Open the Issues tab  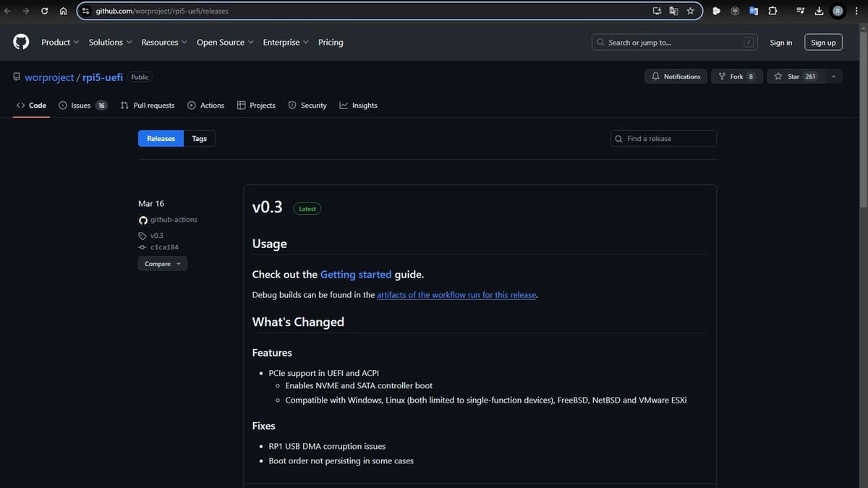tap(82, 106)
